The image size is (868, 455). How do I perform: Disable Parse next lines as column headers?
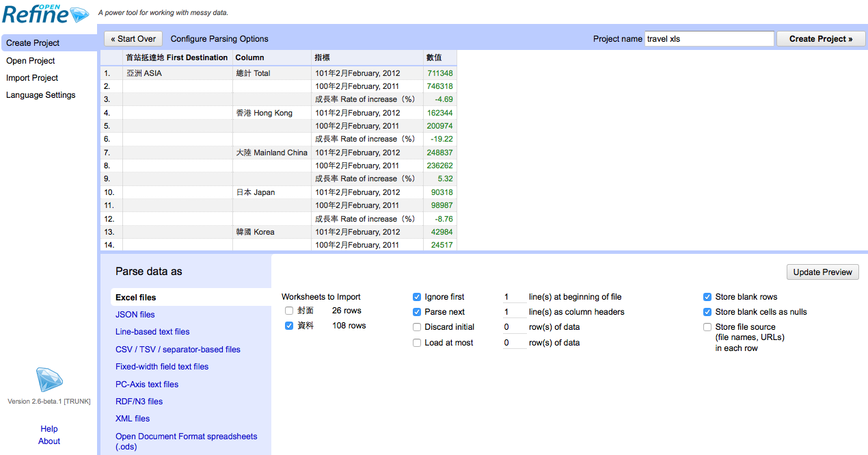tap(417, 312)
